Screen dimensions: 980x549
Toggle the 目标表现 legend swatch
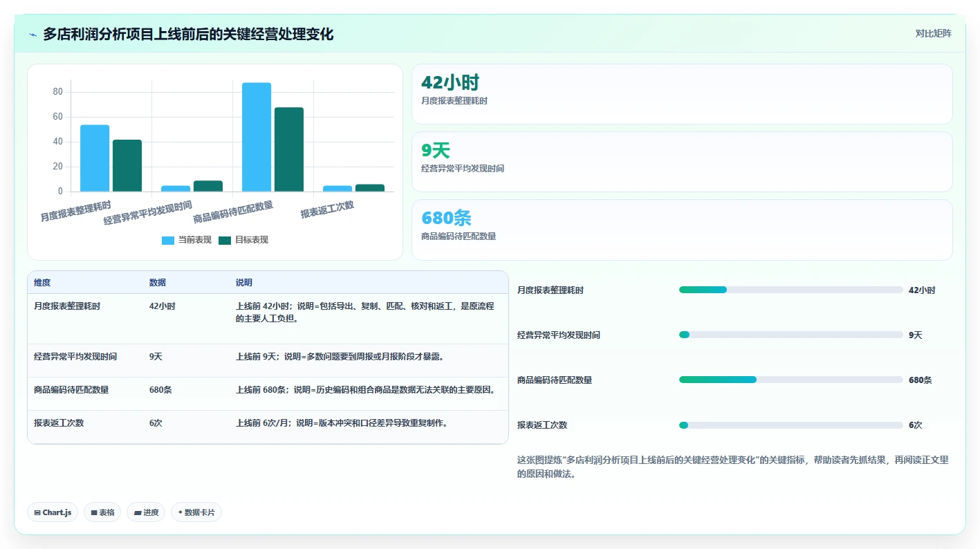[x=225, y=241]
